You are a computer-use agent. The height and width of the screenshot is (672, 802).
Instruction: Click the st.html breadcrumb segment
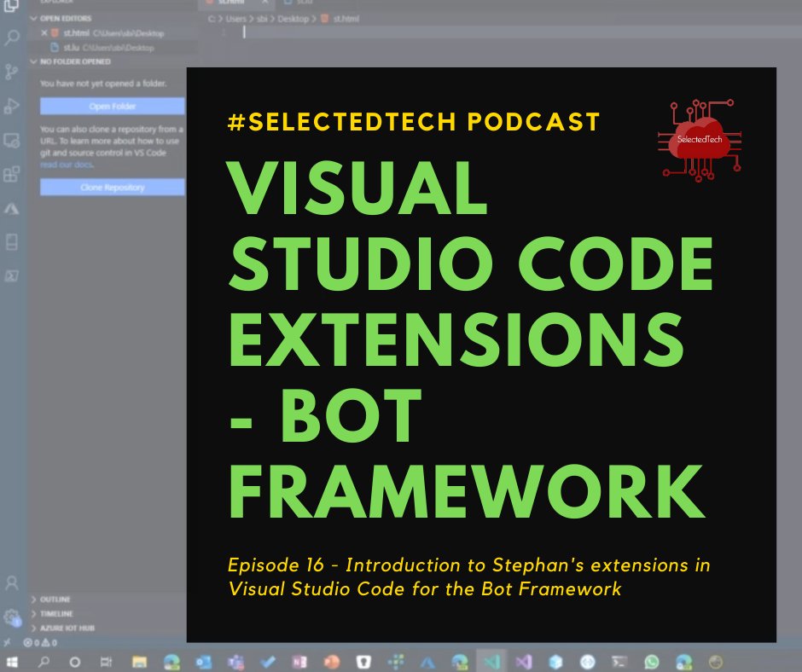(340, 19)
